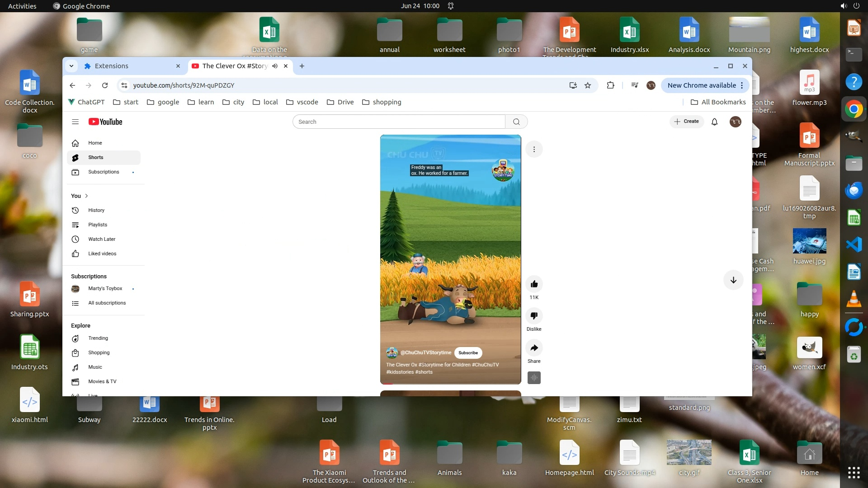Screen dimensions: 868x488
Task: Switch to the Extensions tab
Action: (x=112, y=66)
